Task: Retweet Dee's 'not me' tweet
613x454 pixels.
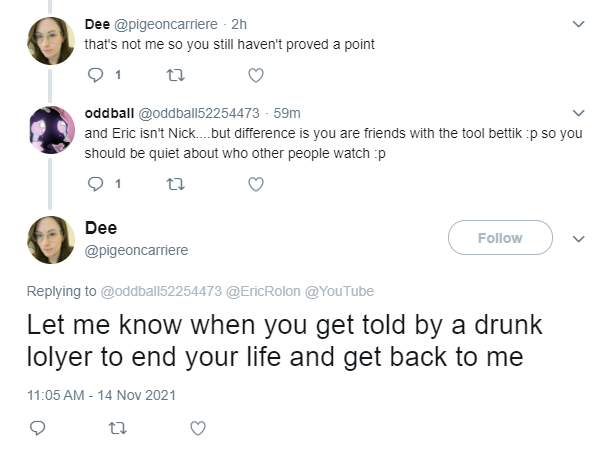Action: (x=176, y=75)
